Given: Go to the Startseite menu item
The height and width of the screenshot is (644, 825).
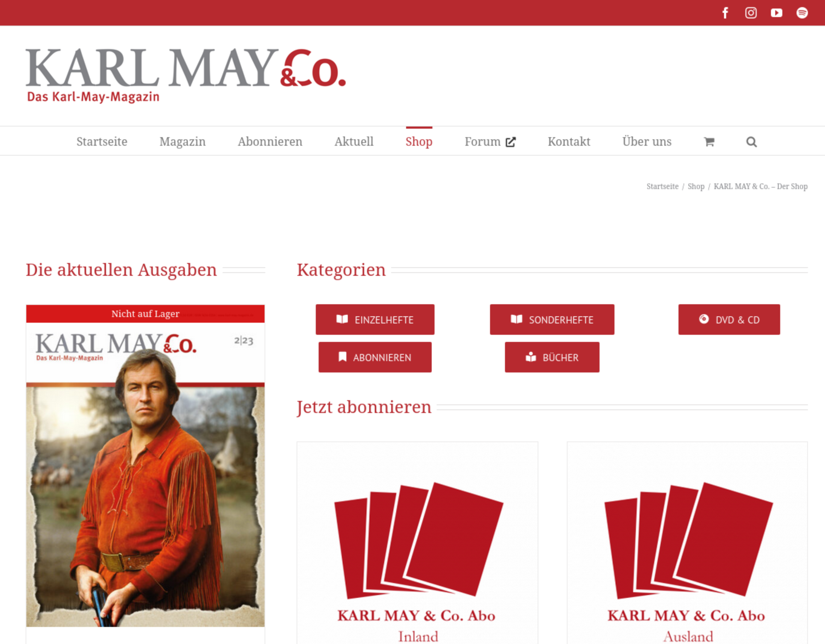Looking at the screenshot, I should [x=102, y=141].
